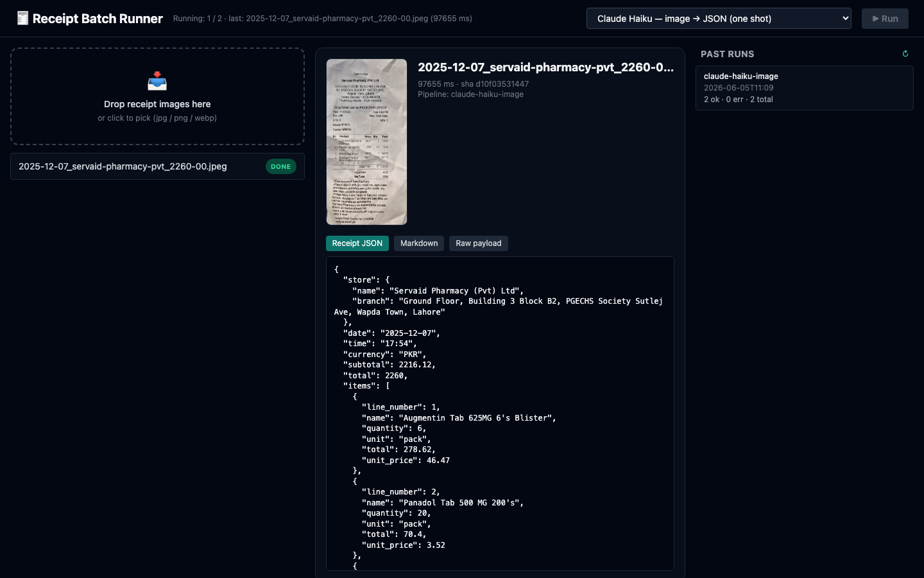Click the receipt app logo icon
Screen dimensions: 924x578
pyautogui.click(x=22, y=18)
